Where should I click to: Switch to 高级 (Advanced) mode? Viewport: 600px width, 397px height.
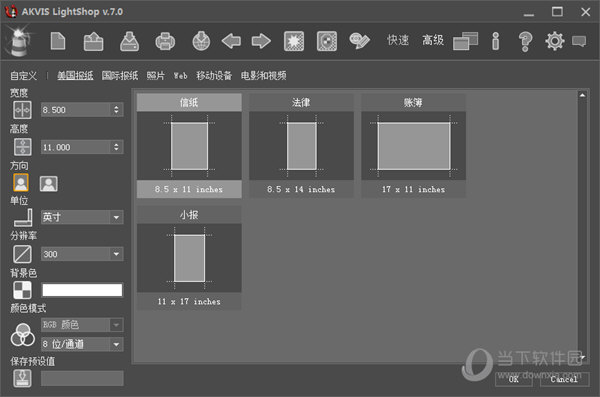(x=433, y=40)
